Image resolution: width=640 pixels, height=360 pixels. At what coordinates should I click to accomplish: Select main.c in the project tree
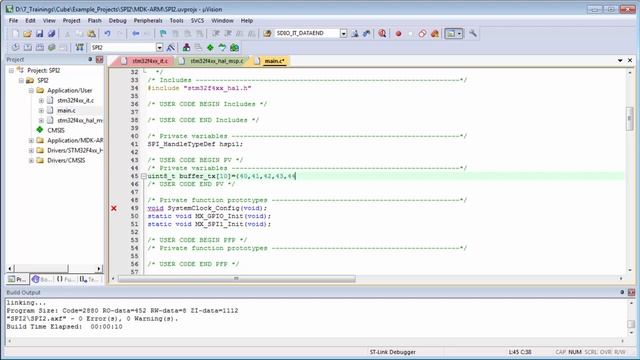coord(66,110)
